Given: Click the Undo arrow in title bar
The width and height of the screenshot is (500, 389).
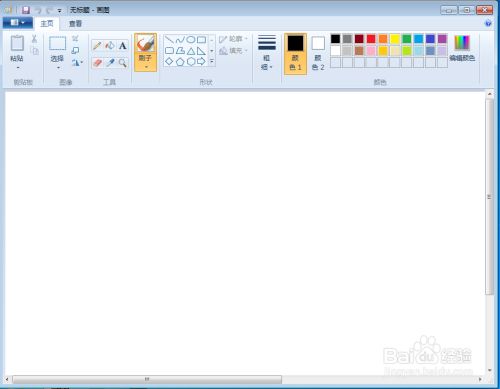Looking at the screenshot, I should [x=38, y=10].
